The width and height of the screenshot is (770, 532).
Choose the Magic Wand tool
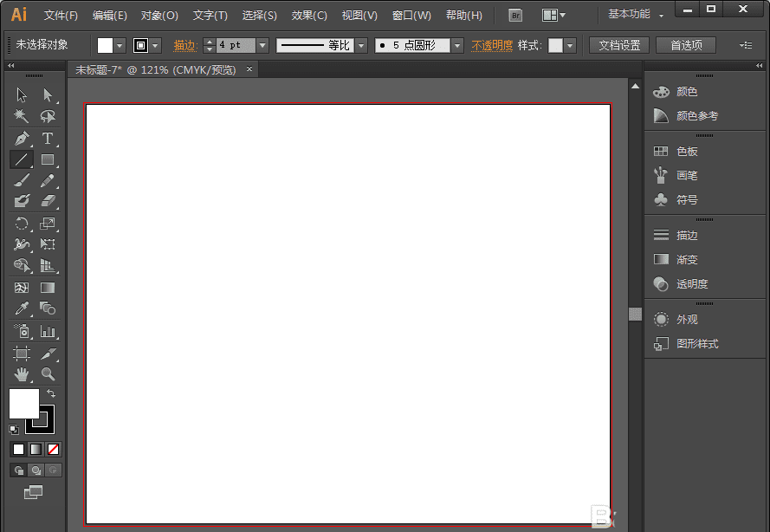pos(22,116)
